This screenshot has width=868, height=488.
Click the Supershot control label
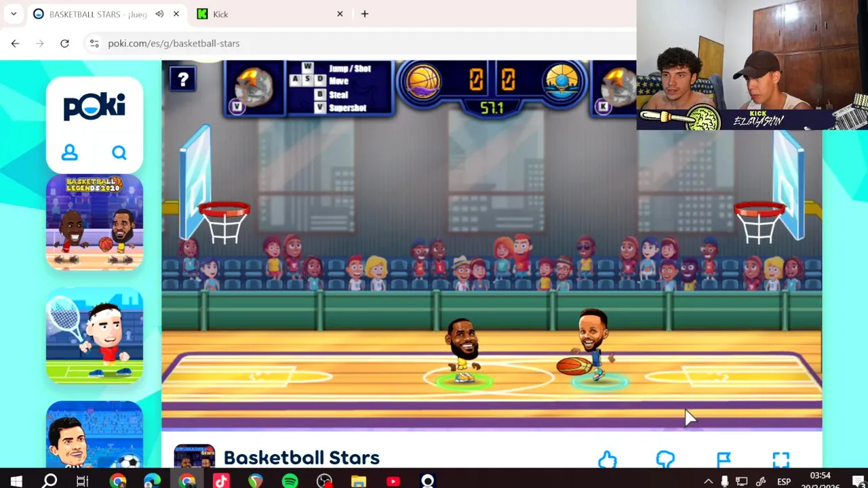pyautogui.click(x=347, y=108)
